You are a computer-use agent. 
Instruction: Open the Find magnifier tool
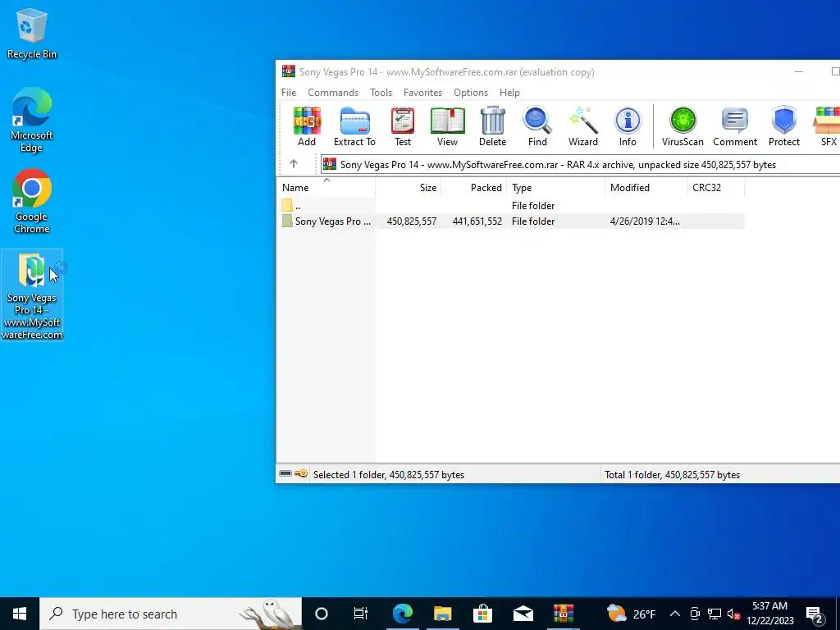click(x=537, y=126)
